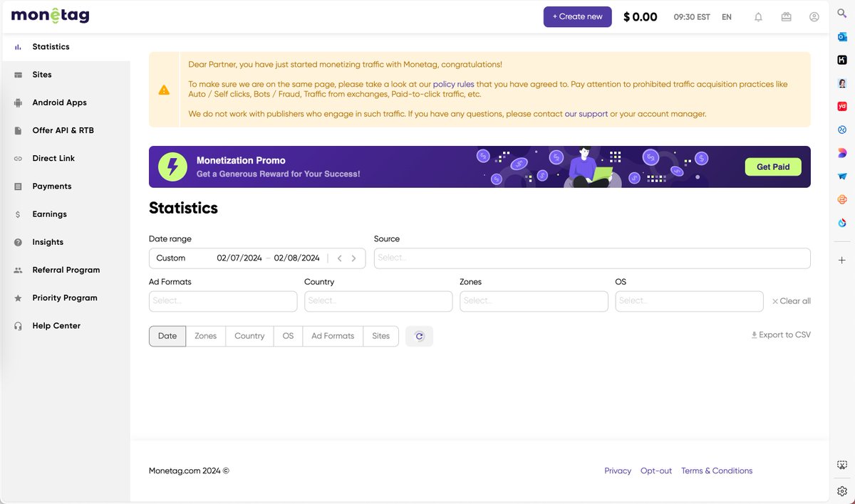Click the black H icon in browser sidebar

842,61
